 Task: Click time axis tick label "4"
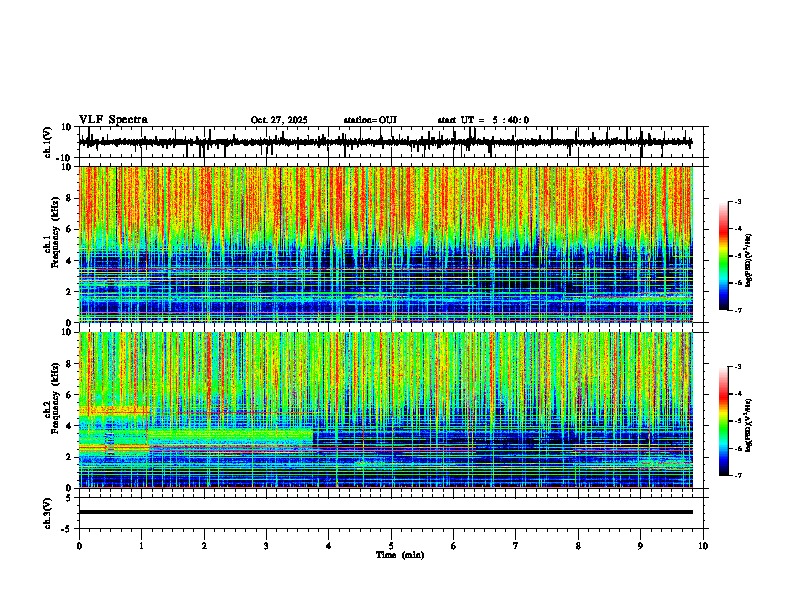[x=328, y=546]
